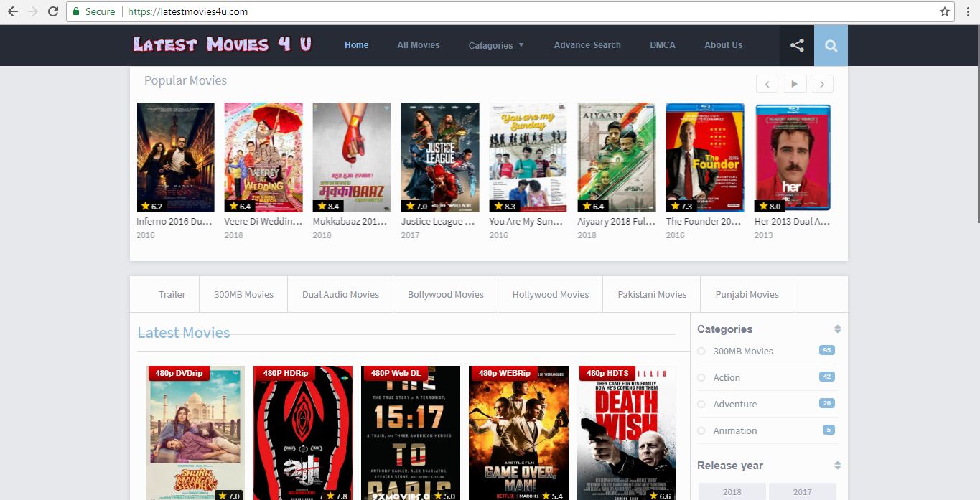Open Game Over, Man! poster
This screenshot has height=500, width=980.
click(x=518, y=433)
